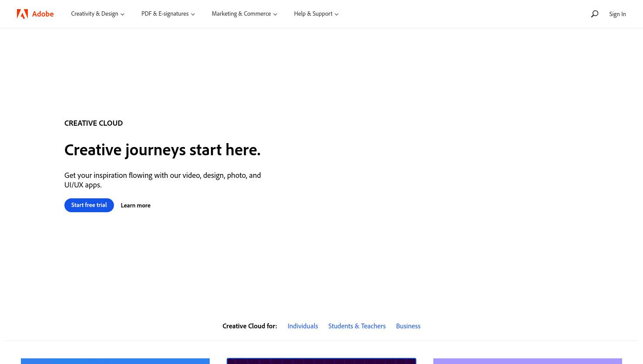Select the Business link
643x364 pixels.
[408, 326]
